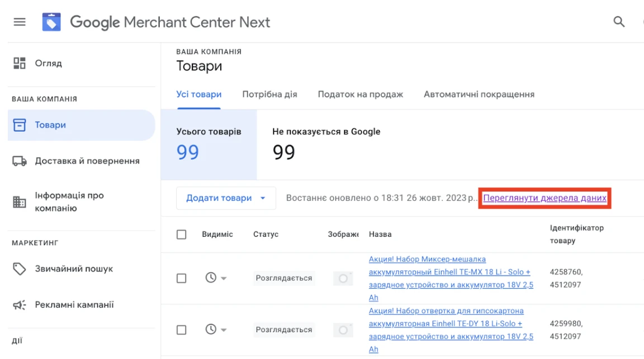Open the navigation hamburger menu
Viewport: 644px width, 359px height.
pos(19,22)
